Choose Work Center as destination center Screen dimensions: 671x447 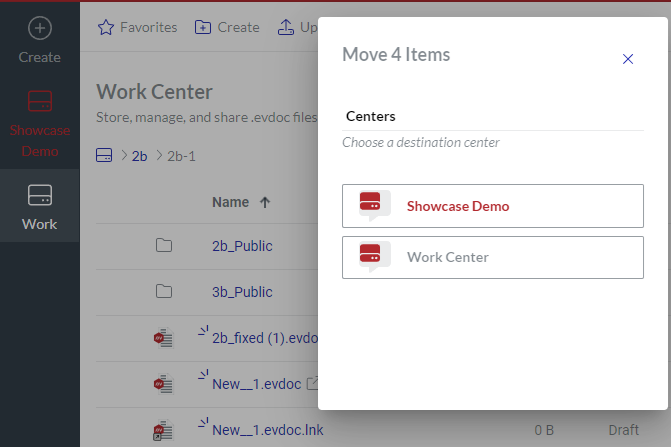click(493, 258)
